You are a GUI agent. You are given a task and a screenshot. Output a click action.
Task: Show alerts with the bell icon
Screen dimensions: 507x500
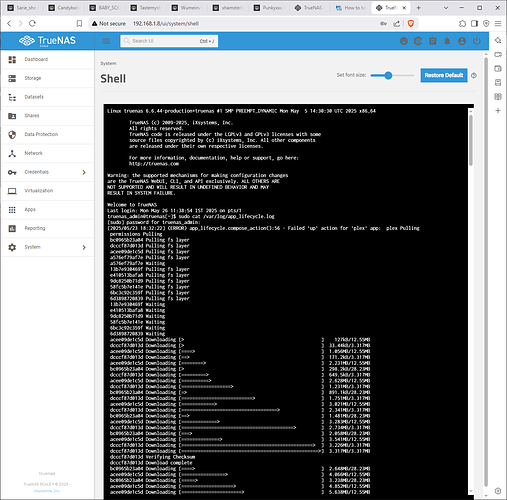click(x=447, y=41)
